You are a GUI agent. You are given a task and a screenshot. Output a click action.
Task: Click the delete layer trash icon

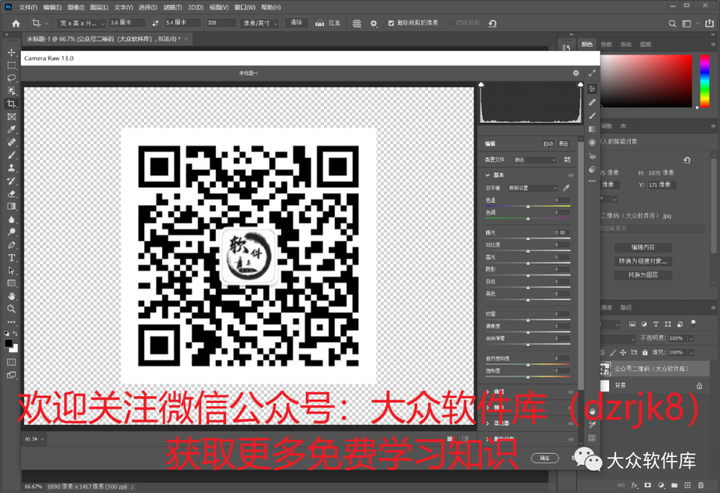pos(701,485)
